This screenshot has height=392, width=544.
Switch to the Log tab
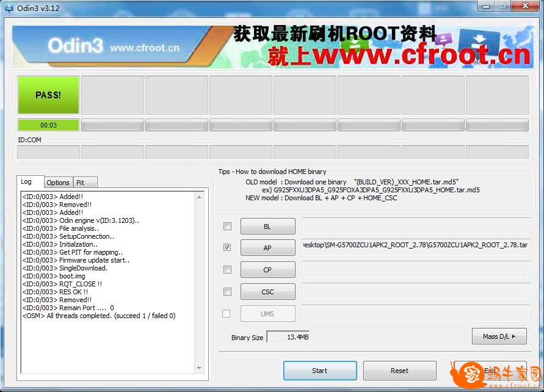coord(30,181)
